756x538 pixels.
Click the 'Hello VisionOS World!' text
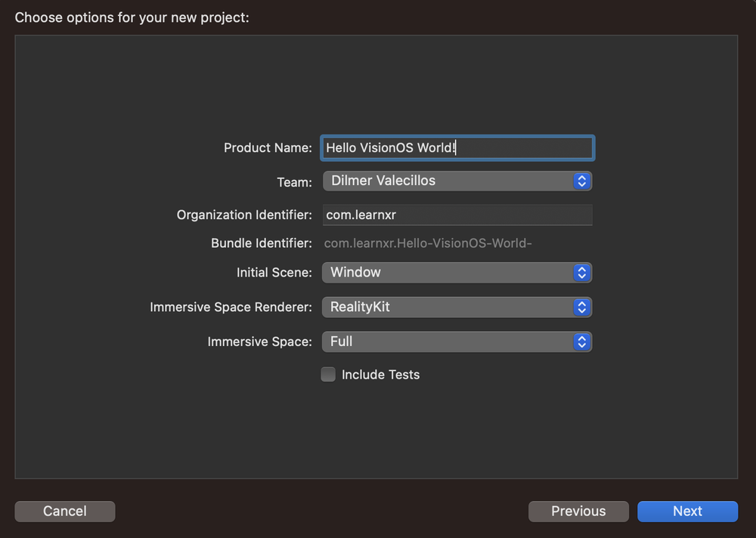pyautogui.click(x=391, y=147)
